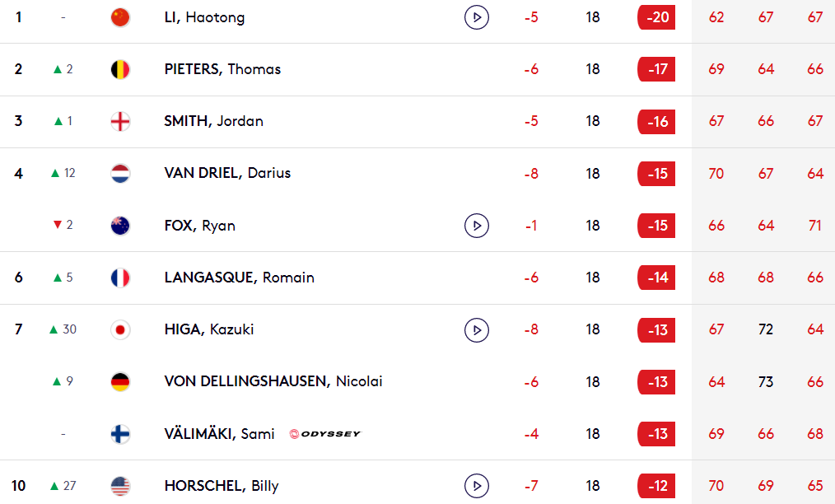Click Van Driel's green up-12 position indicator

point(63,173)
